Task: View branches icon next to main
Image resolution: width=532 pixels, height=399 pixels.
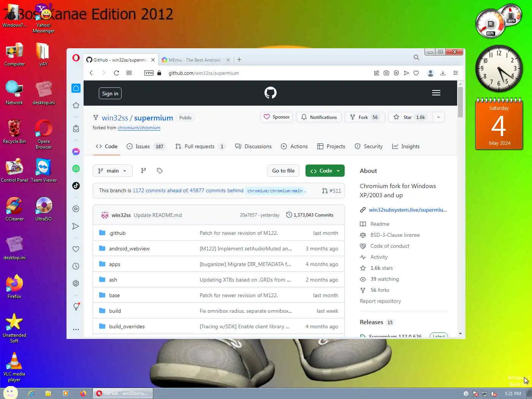Action: point(144,171)
